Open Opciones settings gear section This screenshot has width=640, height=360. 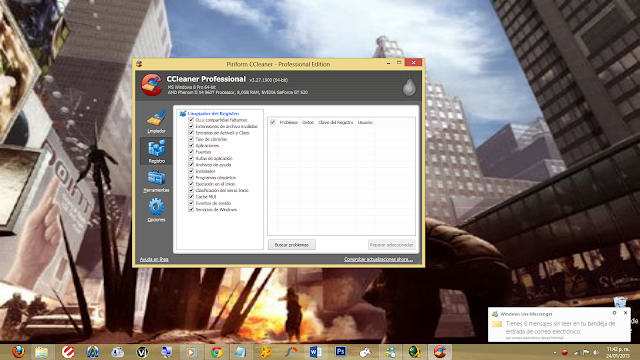(x=156, y=210)
